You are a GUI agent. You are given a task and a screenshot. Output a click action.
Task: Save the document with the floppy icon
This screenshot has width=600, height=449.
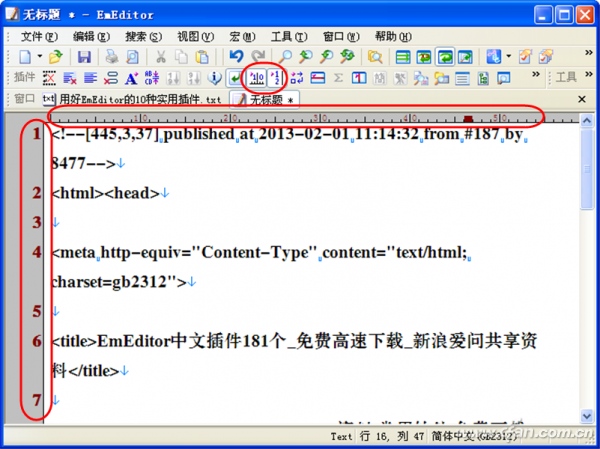[x=84, y=57]
